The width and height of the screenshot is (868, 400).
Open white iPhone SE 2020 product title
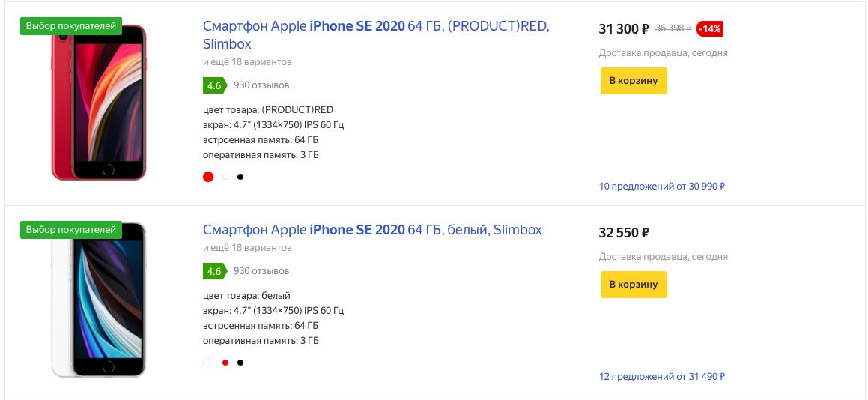tap(372, 229)
